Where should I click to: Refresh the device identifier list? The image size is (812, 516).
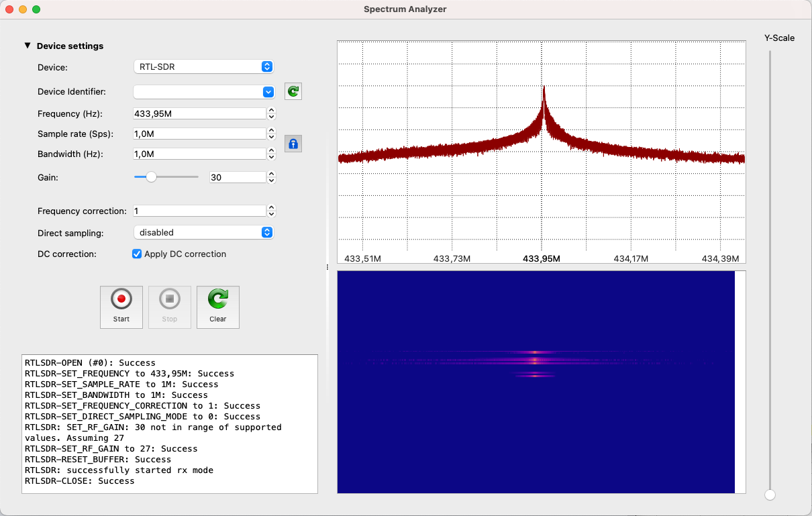coord(293,92)
